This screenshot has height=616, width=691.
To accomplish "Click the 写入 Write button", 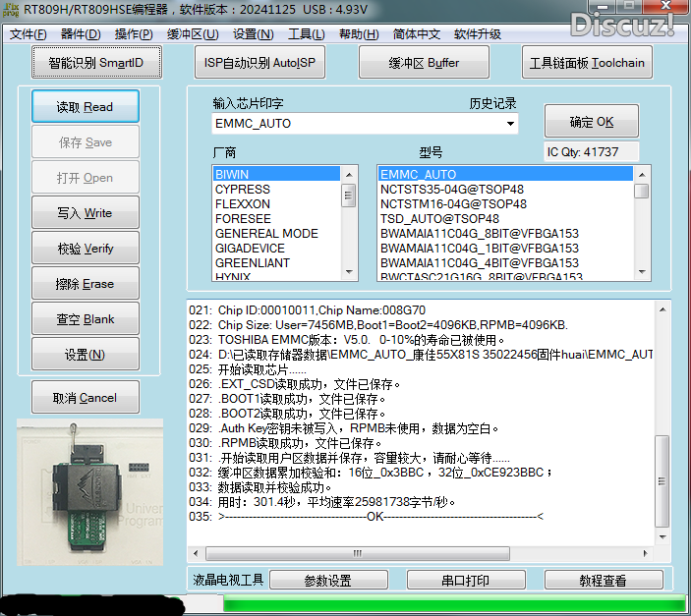I will pyautogui.click(x=86, y=213).
